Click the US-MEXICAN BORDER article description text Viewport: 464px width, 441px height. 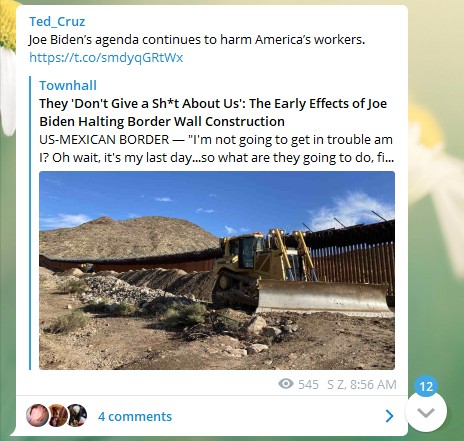pos(216,148)
